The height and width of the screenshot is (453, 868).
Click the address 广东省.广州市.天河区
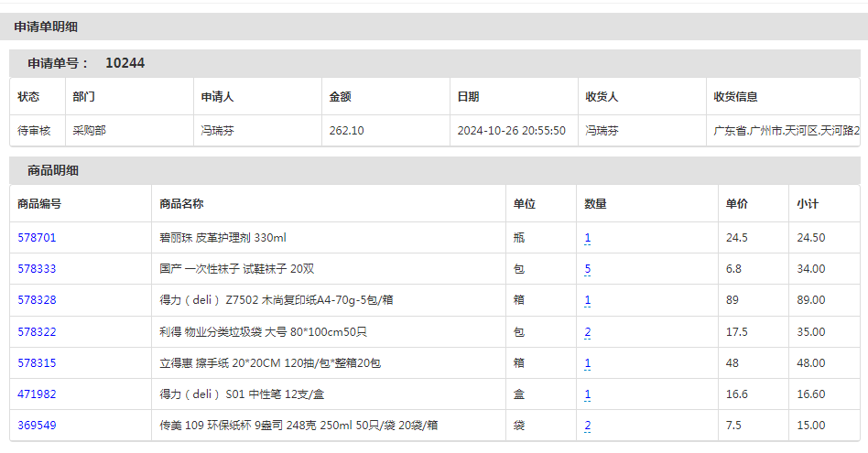[x=787, y=131]
